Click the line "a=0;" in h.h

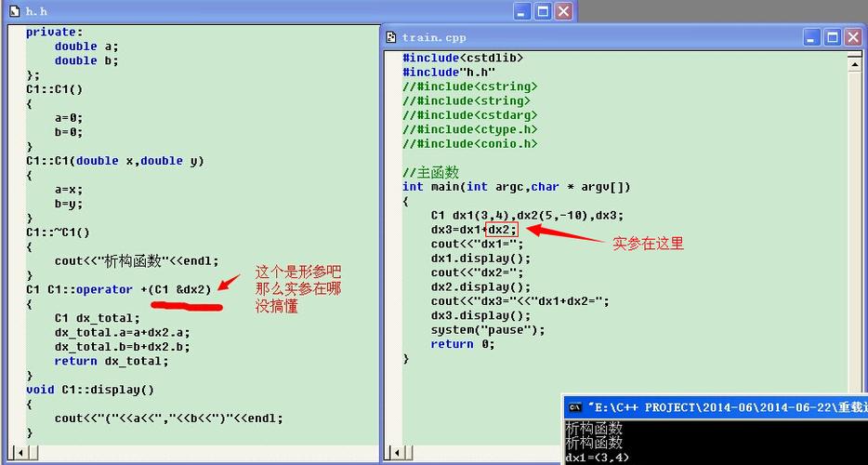coord(69,118)
